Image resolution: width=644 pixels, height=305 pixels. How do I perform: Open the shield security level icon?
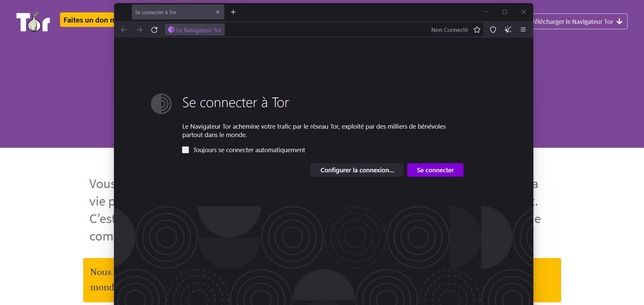(x=493, y=30)
